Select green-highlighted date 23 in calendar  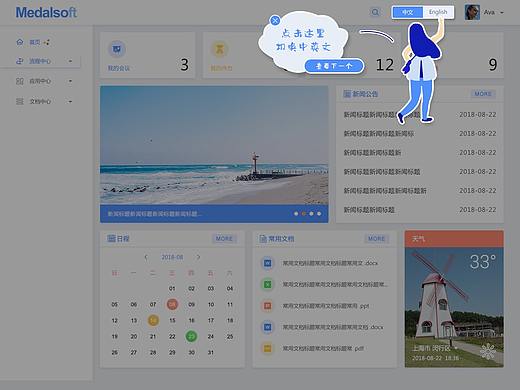191,336
